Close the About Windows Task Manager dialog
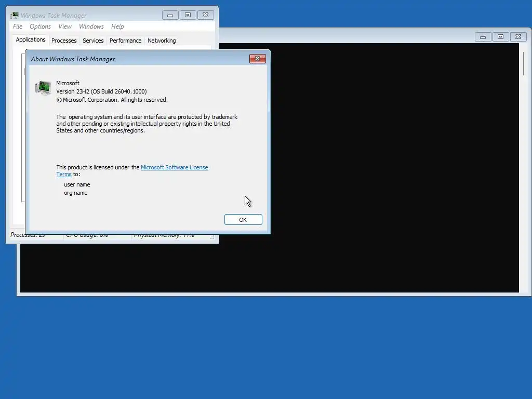The width and height of the screenshot is (532, 399). tap(258, 59)
